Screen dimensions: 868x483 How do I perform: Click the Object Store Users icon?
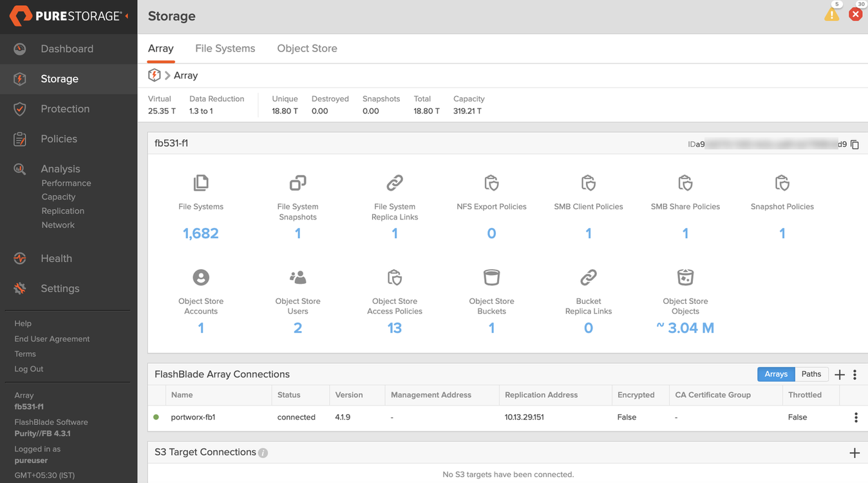click(297, 278)
